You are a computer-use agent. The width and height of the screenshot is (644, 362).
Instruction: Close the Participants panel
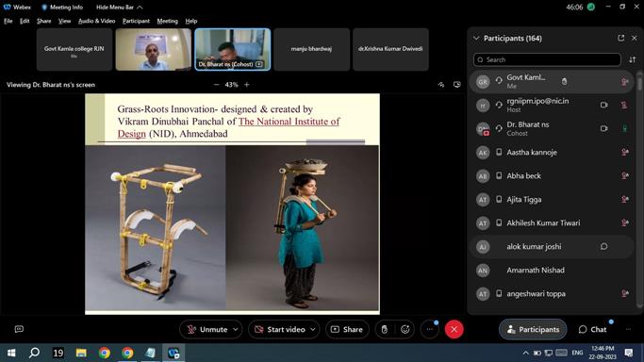tap(635, 38)
